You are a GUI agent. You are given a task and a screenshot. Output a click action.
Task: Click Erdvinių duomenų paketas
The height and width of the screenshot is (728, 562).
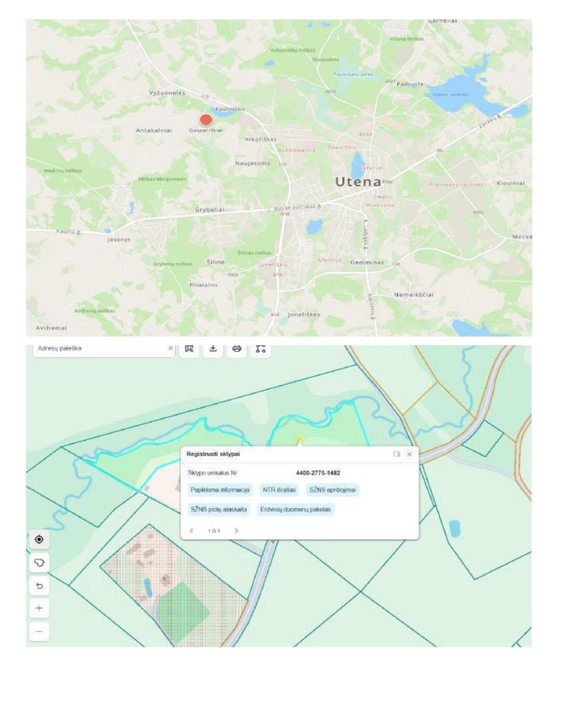[296, 510]
